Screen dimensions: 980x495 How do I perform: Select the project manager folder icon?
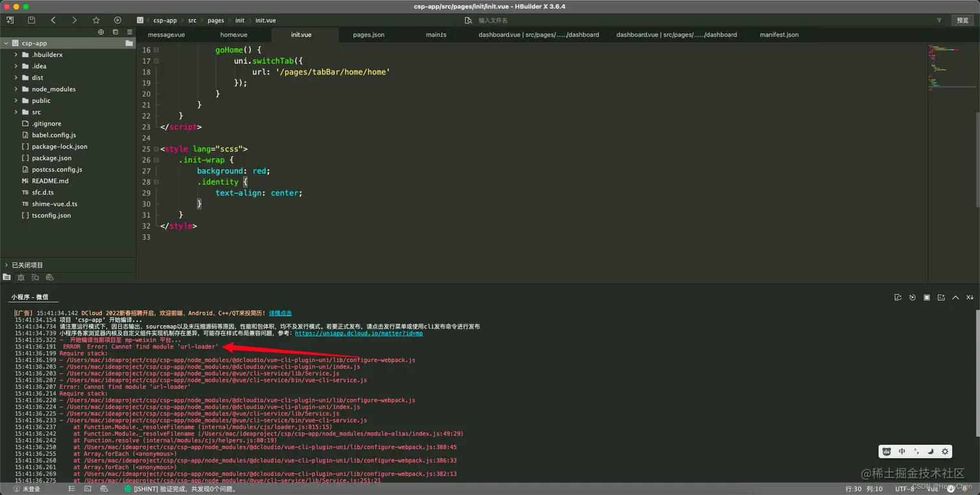click(x=6, y=277)
